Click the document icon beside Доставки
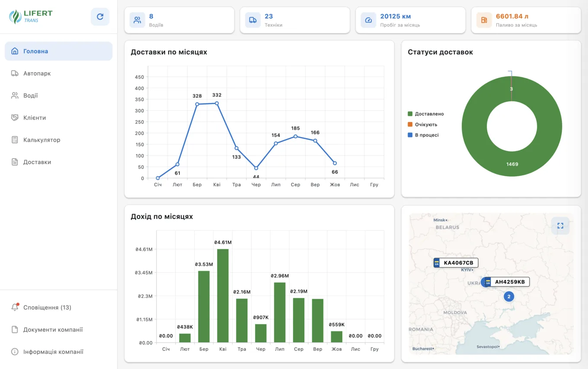The height and width of the screenshot is (369, 588). pyautogui.click(x=15, y=162)
